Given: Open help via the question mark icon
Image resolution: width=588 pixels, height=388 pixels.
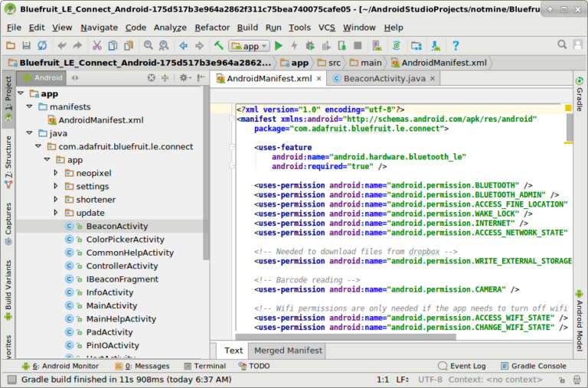Looking at the screenshot, I should tap(456, 46).
